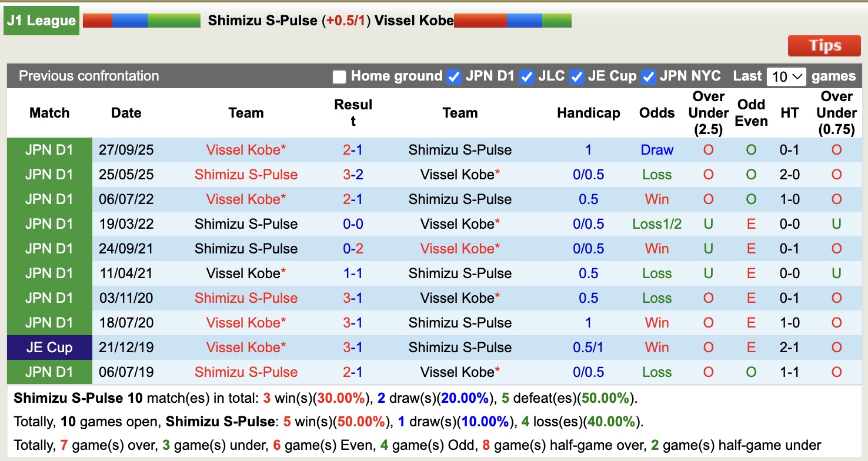868x461 pixels.
Task: Click the J1 League badge
Action: 41,20
